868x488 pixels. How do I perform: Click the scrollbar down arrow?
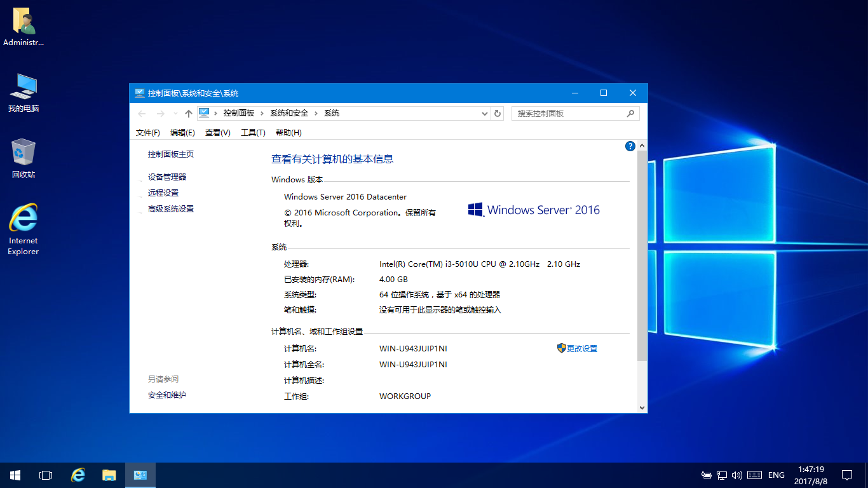click(x=642, y=407)
